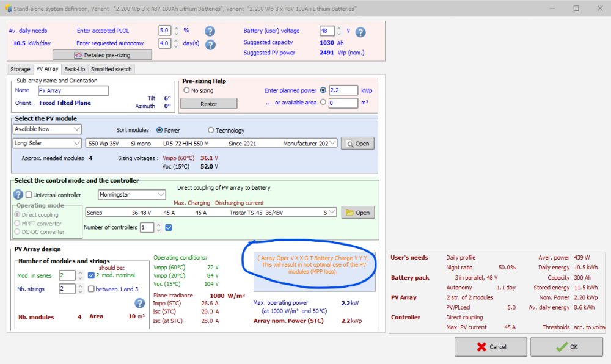Open the Simplified sketch tab

(x=111, y=70)
